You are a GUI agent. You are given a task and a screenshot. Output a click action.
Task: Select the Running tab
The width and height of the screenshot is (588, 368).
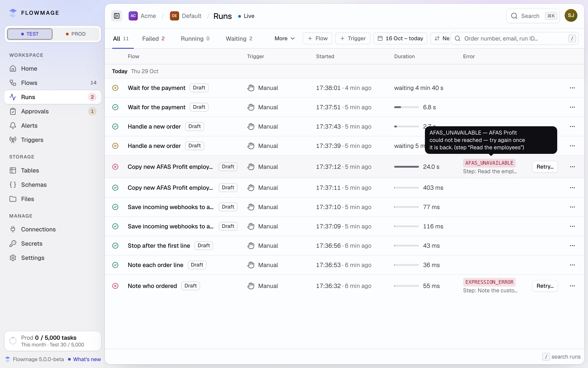pyautogui.click(x=195, y=38)
